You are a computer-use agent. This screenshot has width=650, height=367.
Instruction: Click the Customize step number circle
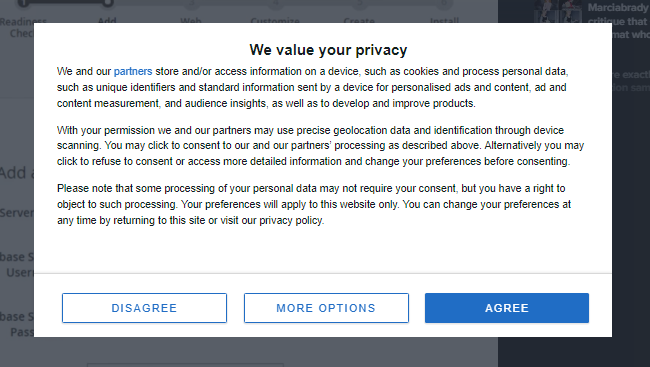click(276, 3)
